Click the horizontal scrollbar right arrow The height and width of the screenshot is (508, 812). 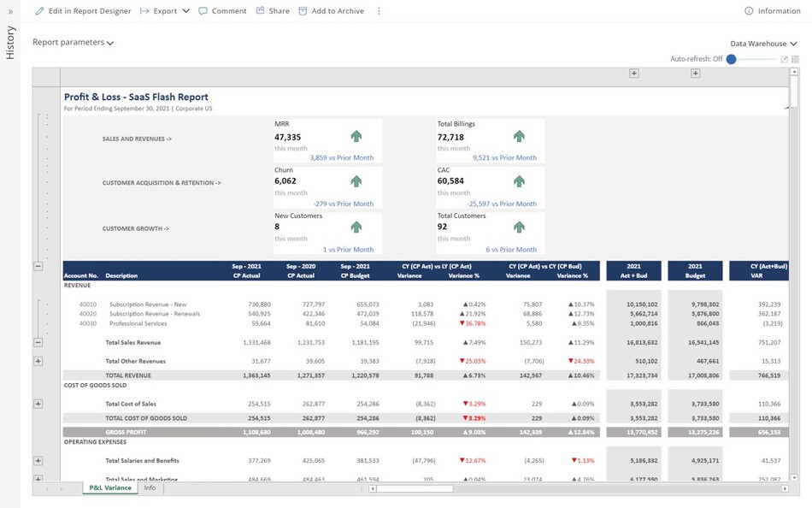coord(785,489)
